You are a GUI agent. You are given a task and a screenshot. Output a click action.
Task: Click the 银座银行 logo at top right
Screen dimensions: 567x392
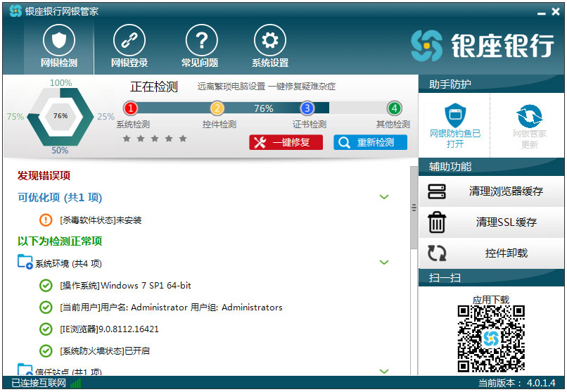[483, 46]
